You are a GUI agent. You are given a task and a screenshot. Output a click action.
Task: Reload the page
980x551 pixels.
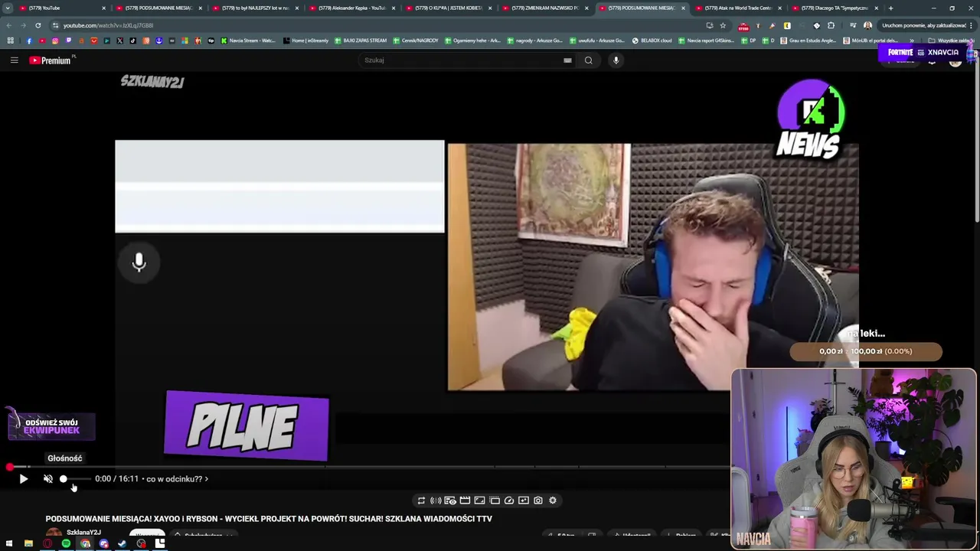click(x=38, y=25)
